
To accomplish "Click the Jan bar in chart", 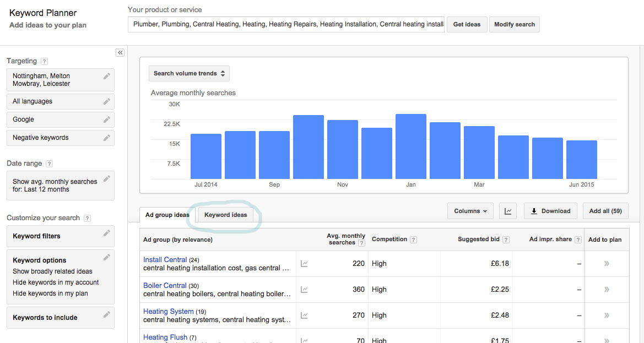I will (x=411, y=146).
